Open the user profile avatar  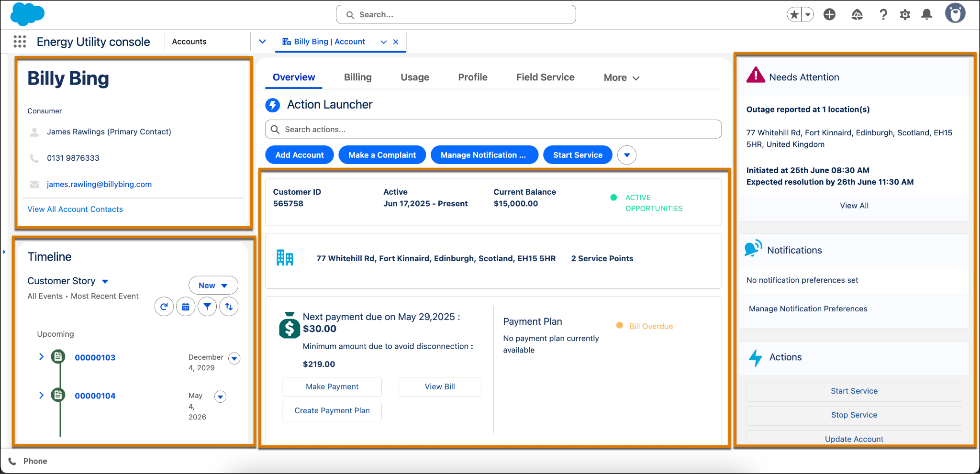click(955, 13)
